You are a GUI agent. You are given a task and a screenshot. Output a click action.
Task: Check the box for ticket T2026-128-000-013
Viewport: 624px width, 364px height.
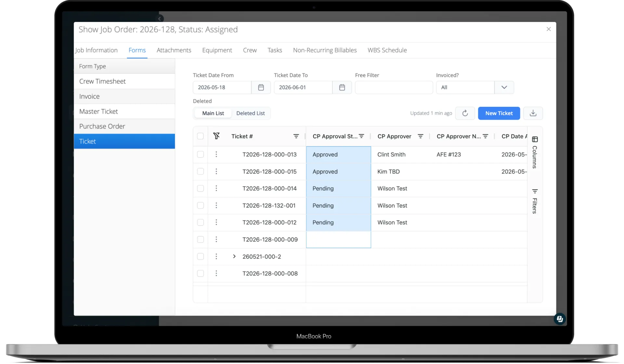click(x=200, y=155)
